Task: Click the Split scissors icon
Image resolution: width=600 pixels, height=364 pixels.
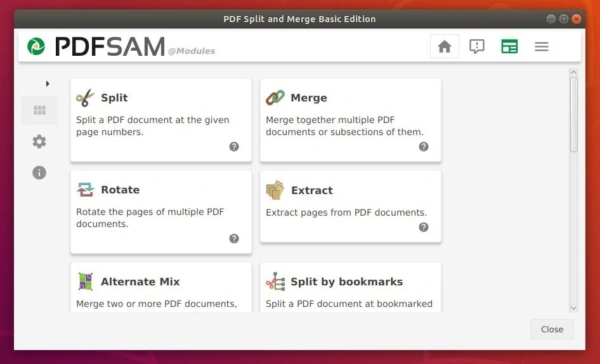Action: (85, 98)
